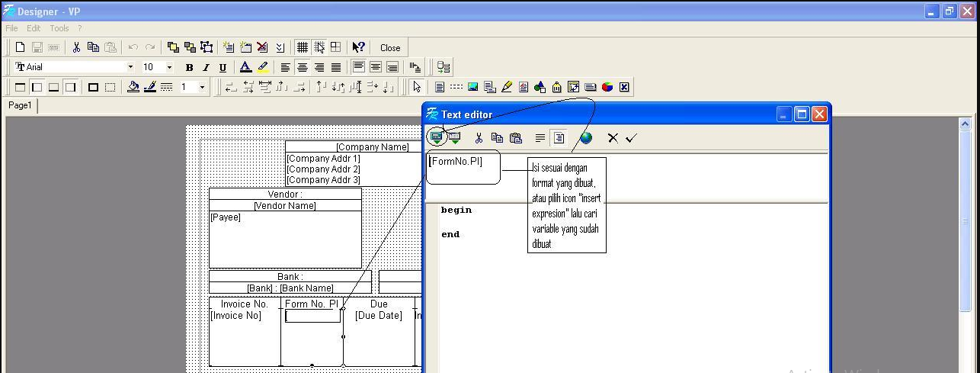Click the Insert Expression icon in Text editor
Image resolution: width=980 pixels, height=373 pixels.
pos(437,138)
